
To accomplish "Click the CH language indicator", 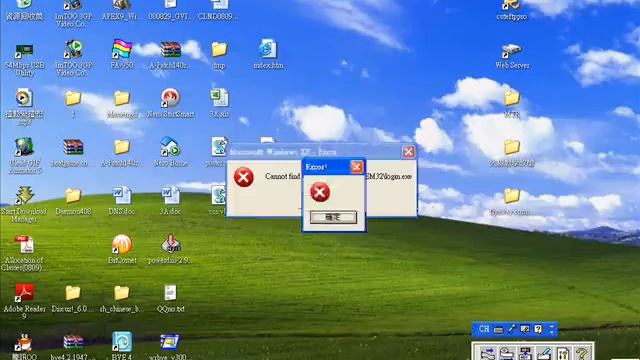I will pos(484,329).
